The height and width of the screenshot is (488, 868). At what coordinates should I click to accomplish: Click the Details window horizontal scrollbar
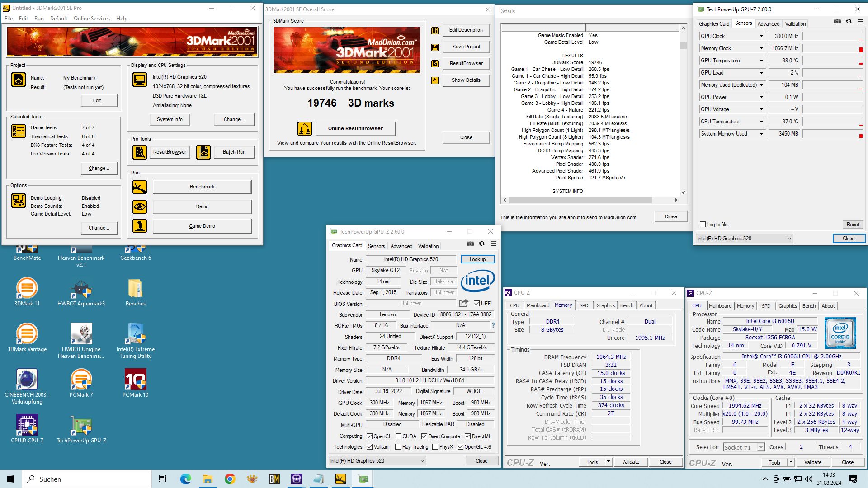[590, 200]
